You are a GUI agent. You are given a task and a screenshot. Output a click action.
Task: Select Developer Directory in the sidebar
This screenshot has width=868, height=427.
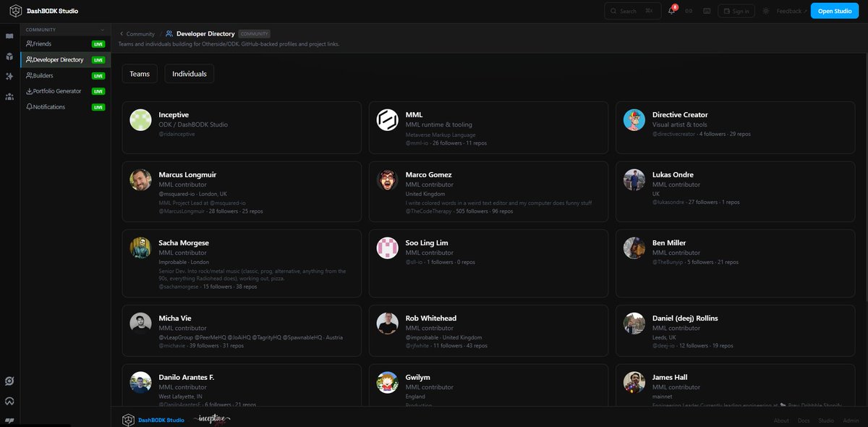[x=65, y=59]
